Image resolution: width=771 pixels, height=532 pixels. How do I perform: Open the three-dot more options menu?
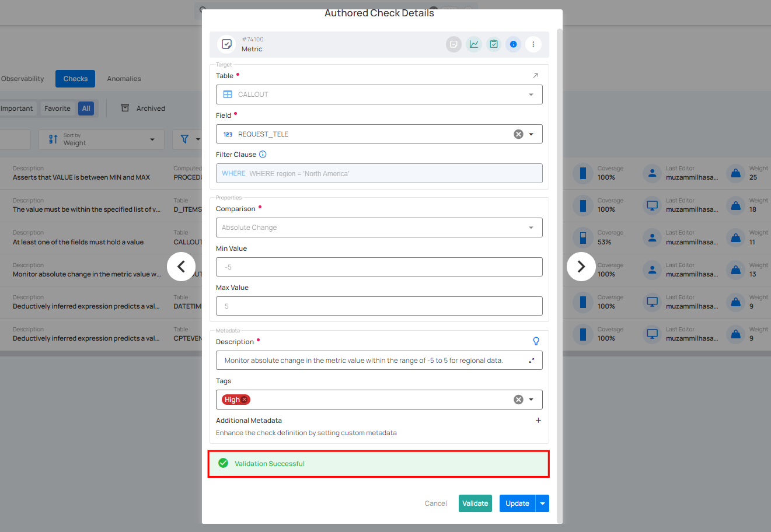533,44
